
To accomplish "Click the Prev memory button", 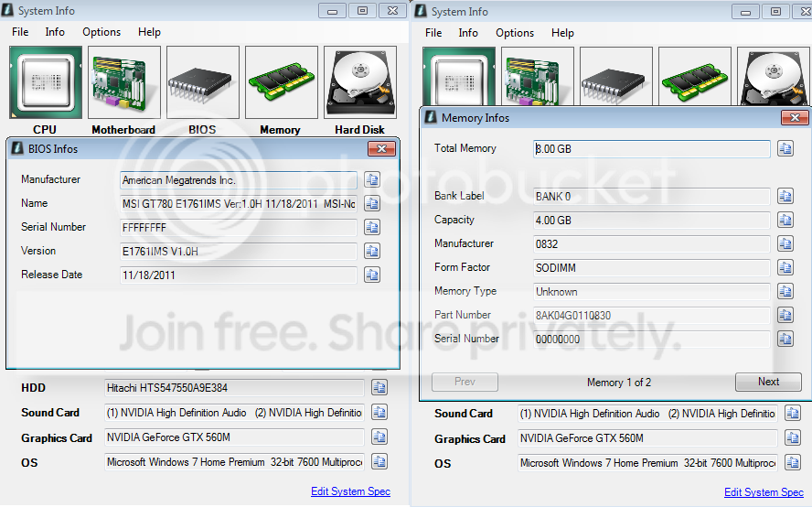I will (x=465, y=382).
